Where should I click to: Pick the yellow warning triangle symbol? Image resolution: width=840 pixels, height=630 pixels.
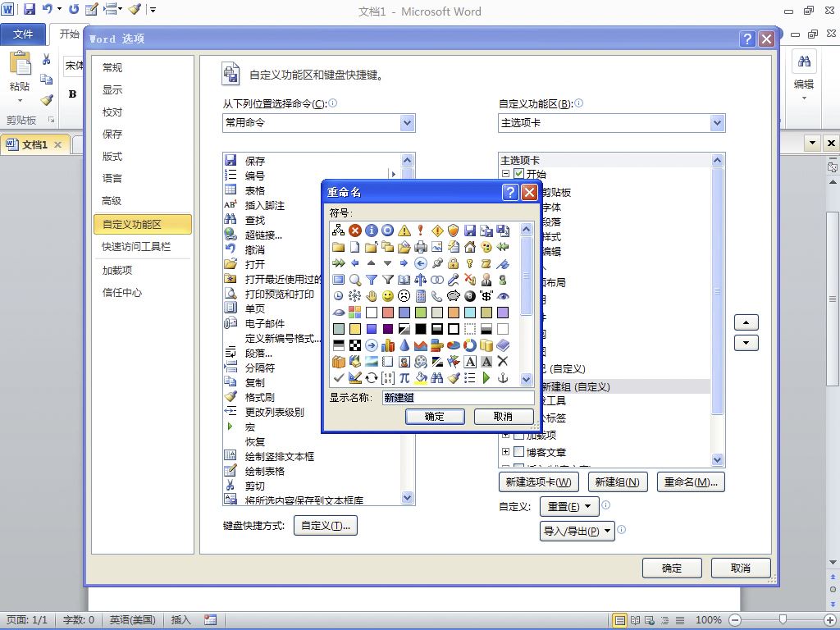(404, 231)
